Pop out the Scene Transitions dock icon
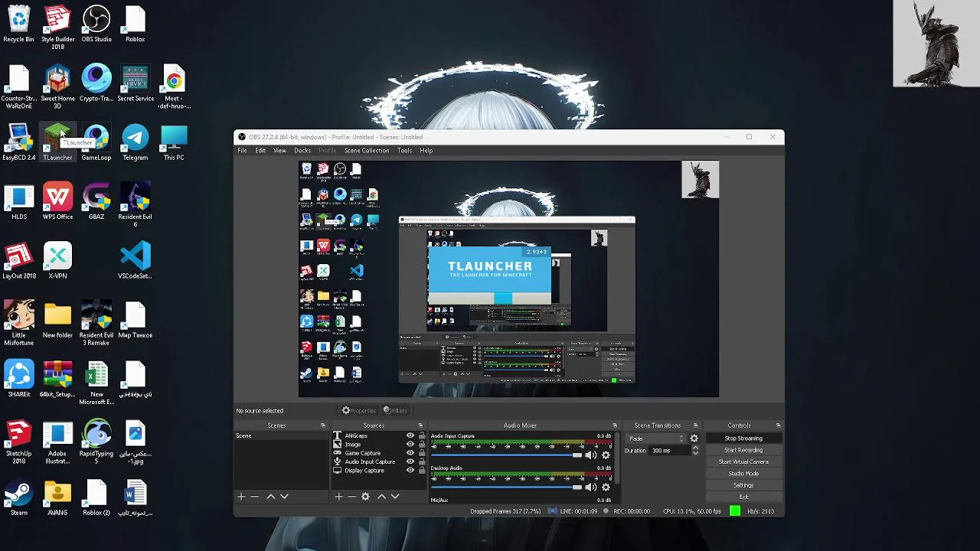 point(696,425)
